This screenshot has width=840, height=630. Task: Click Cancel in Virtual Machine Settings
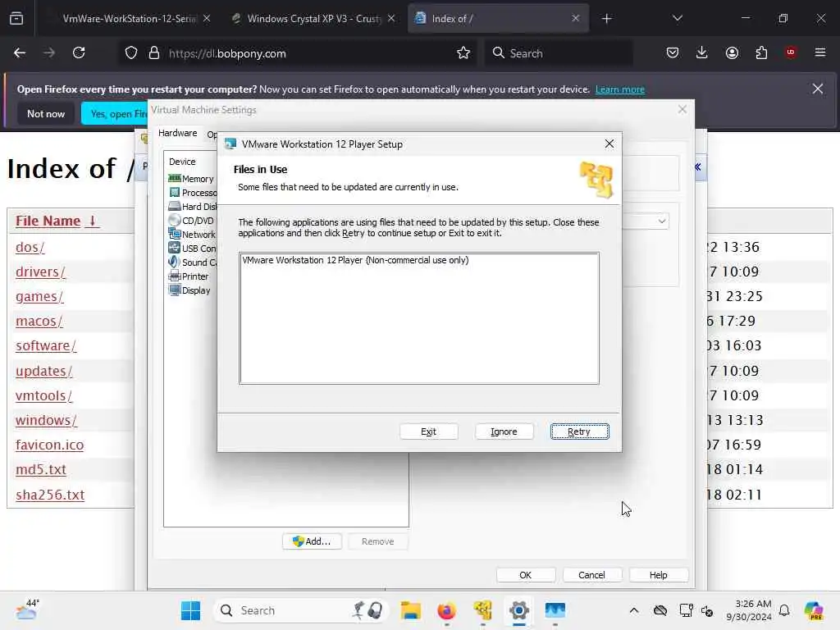[x=591, y=575]
